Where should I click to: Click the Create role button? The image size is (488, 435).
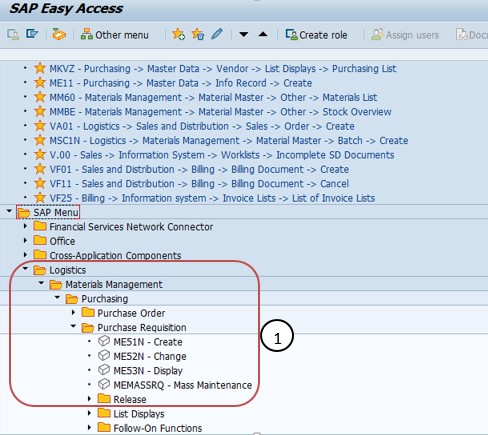[x=316, y=35]
